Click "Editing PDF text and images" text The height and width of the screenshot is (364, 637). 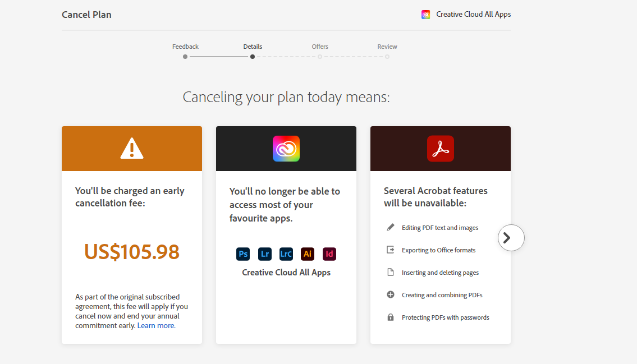[x=440, y=228]
